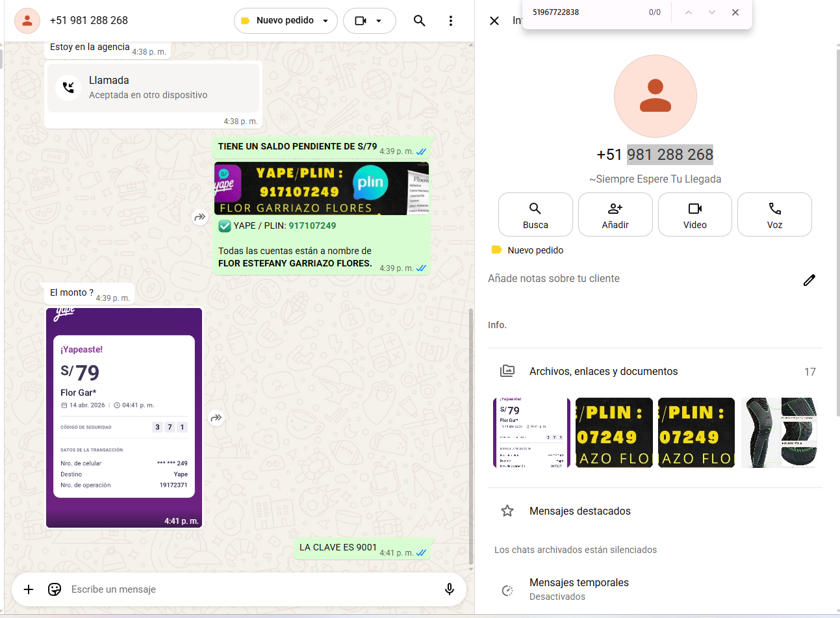Click the Añadir contact button

pos(615,214)
